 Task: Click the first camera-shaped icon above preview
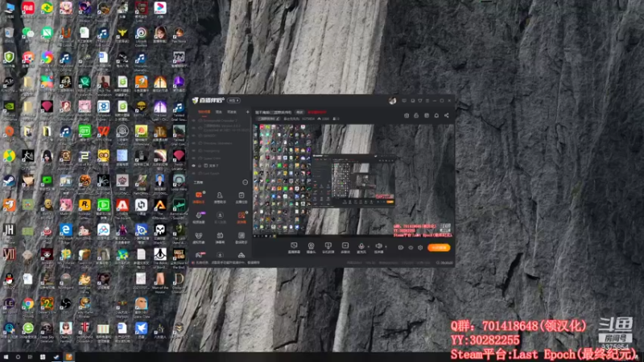407,115
